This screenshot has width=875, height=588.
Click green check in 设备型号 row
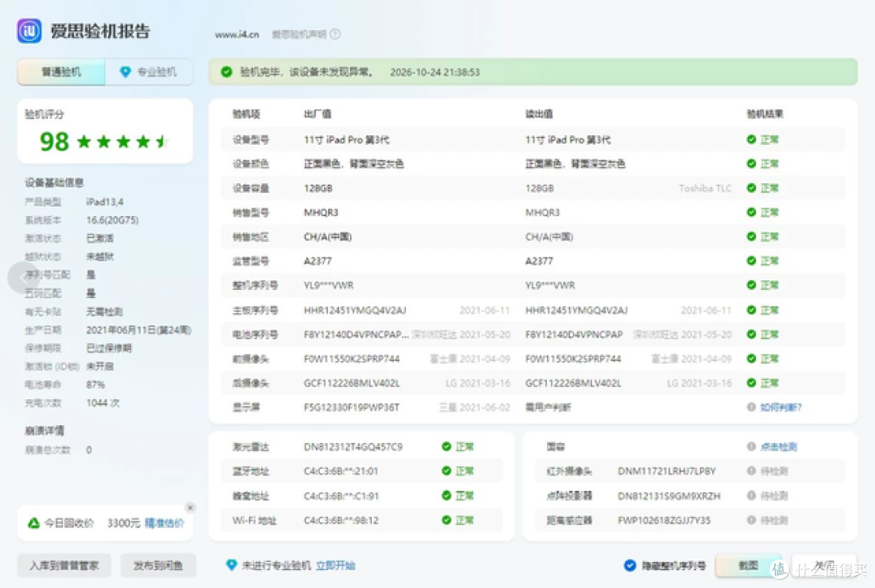(x=751, y=139)
